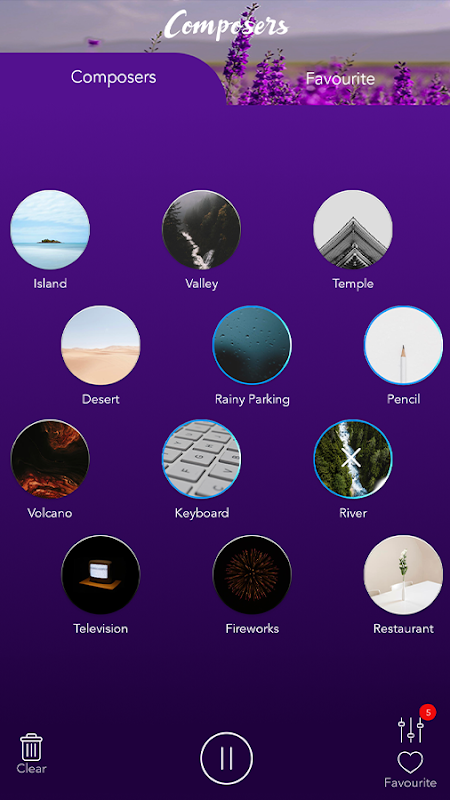
Task: Click the Clear text label
Action: 31,768
